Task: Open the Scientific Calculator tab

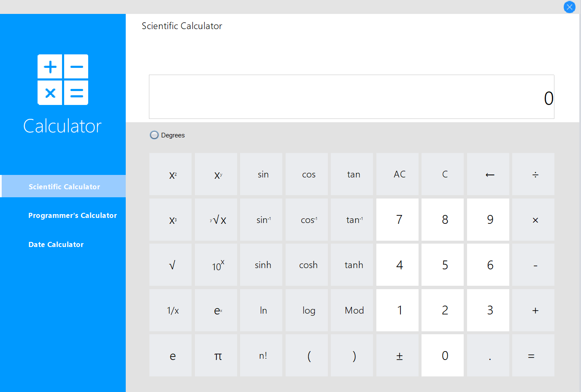Action: point(63,186)
